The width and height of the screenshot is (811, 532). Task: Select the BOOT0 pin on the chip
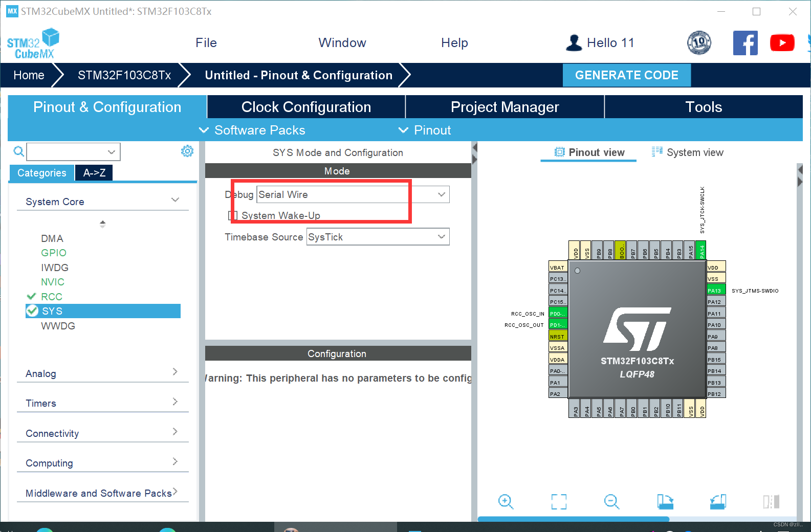[x=621, y=251]
